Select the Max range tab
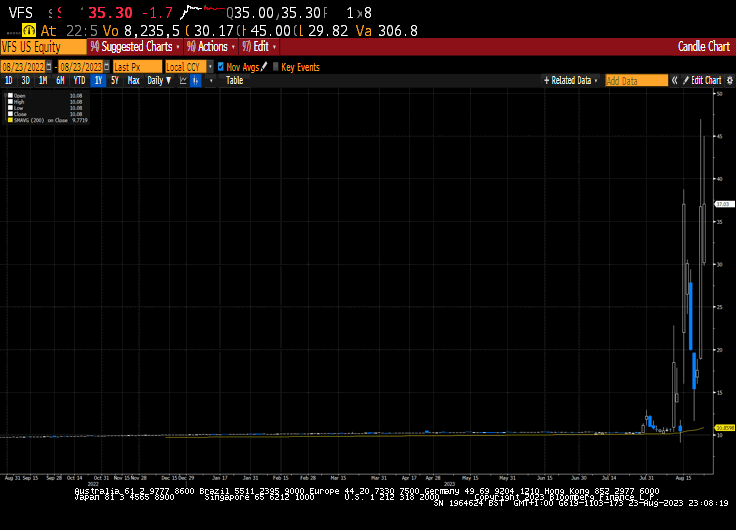 [x=133, y=81]
